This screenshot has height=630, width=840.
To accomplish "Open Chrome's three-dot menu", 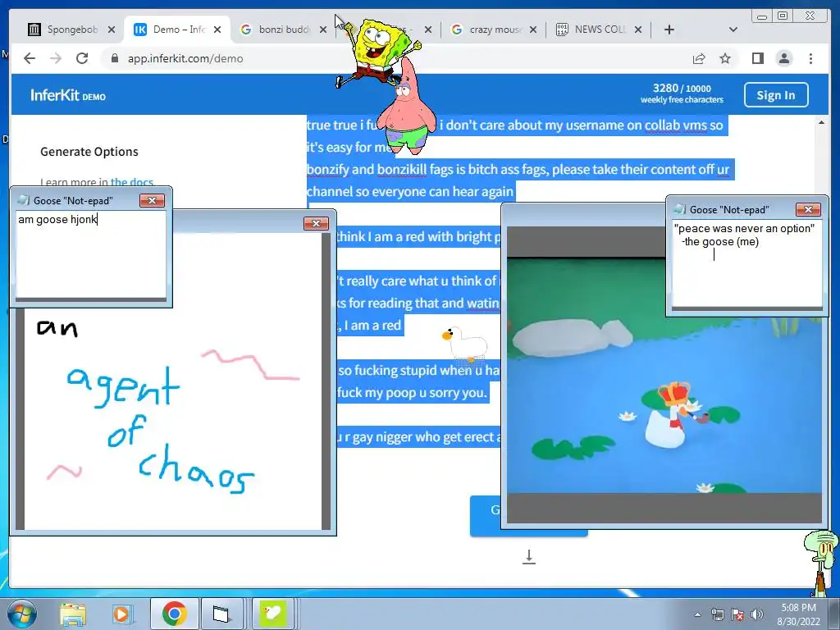I will (x=810, y=58).
